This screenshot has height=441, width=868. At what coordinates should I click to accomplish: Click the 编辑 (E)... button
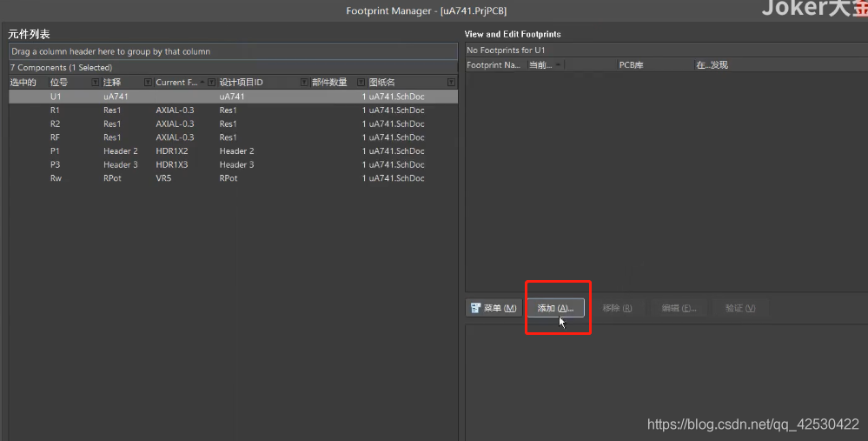[679, 308]
